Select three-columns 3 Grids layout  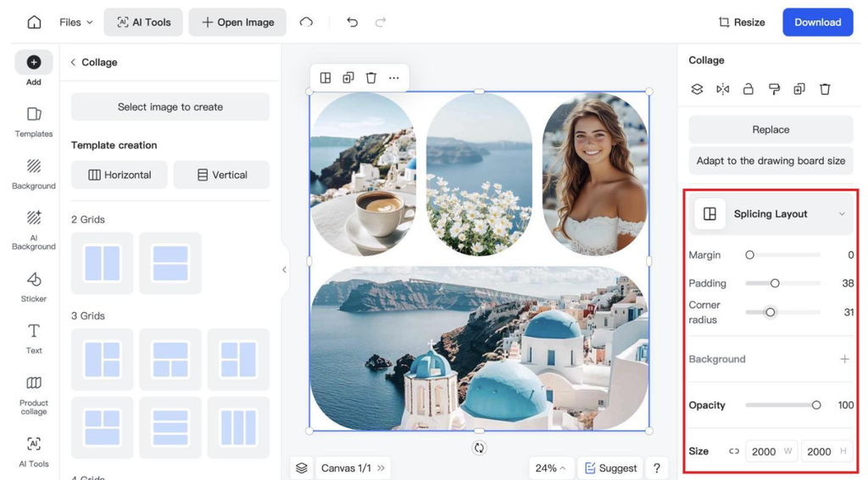[238, 427]
